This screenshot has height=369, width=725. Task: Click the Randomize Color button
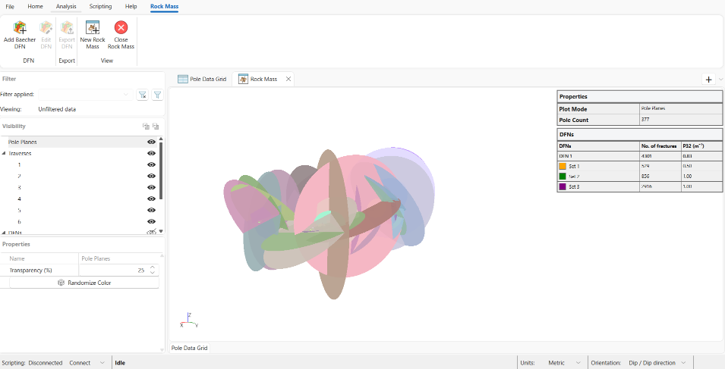(x=84, y=283)
